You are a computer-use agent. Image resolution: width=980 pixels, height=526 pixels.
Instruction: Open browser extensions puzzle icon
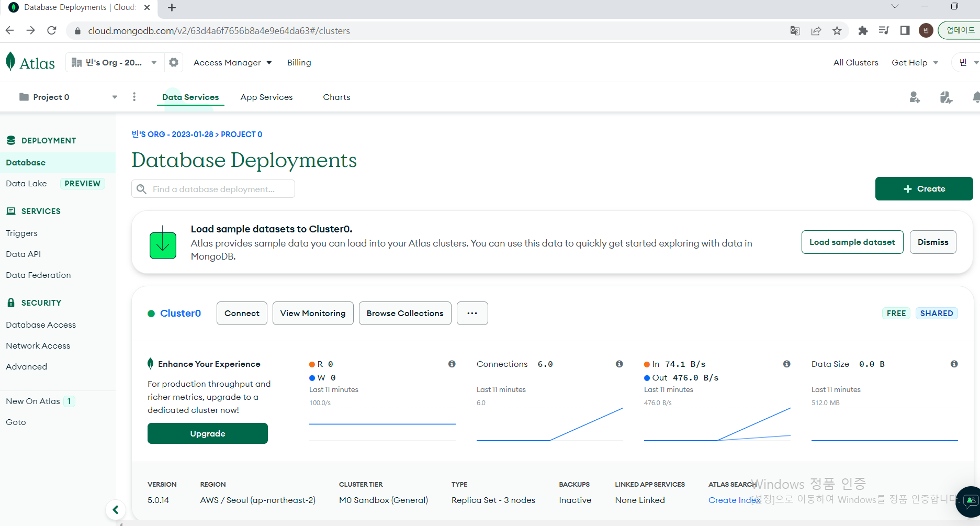pos(863,31)
